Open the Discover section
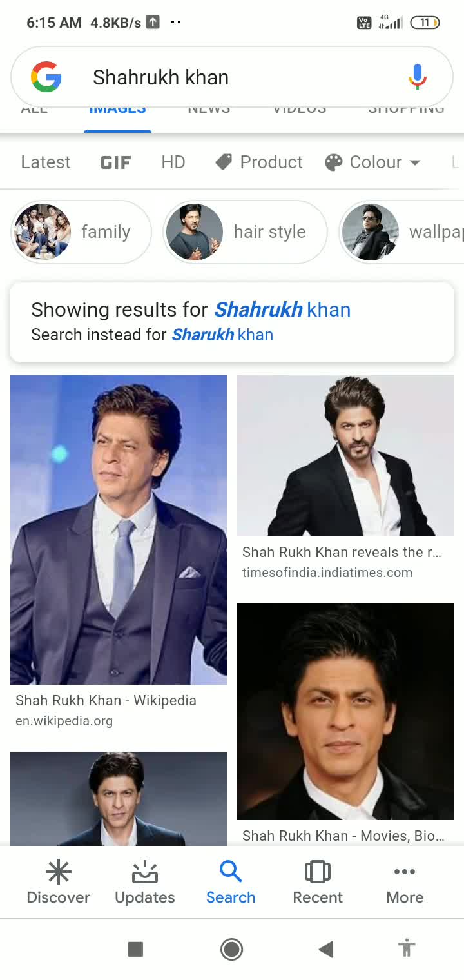The width and height of the screenshot is (464, 980). (x=58, y=883)
